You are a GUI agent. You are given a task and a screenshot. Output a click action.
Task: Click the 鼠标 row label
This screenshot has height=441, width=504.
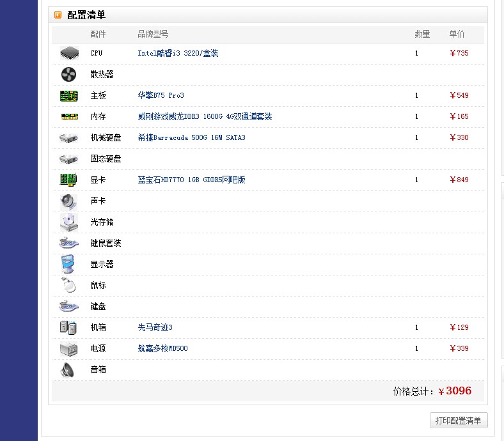98,286
